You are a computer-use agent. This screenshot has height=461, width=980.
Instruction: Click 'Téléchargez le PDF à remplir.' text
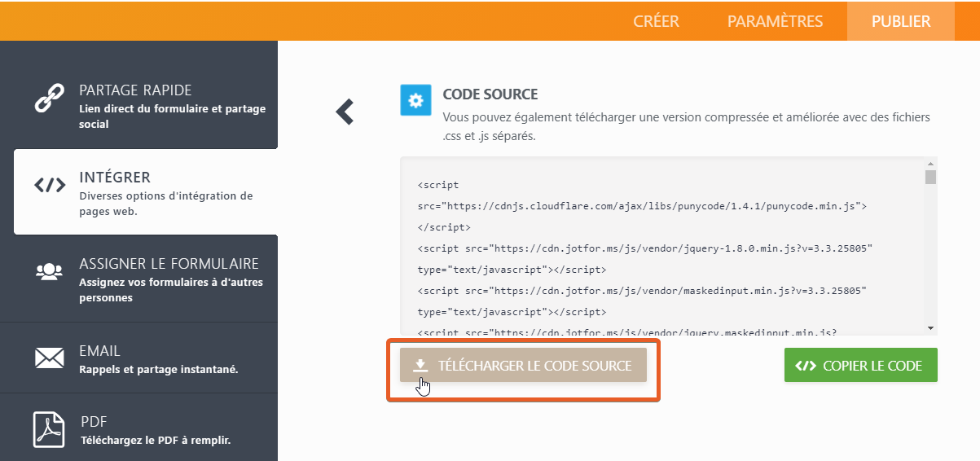(x=156, y=441)
